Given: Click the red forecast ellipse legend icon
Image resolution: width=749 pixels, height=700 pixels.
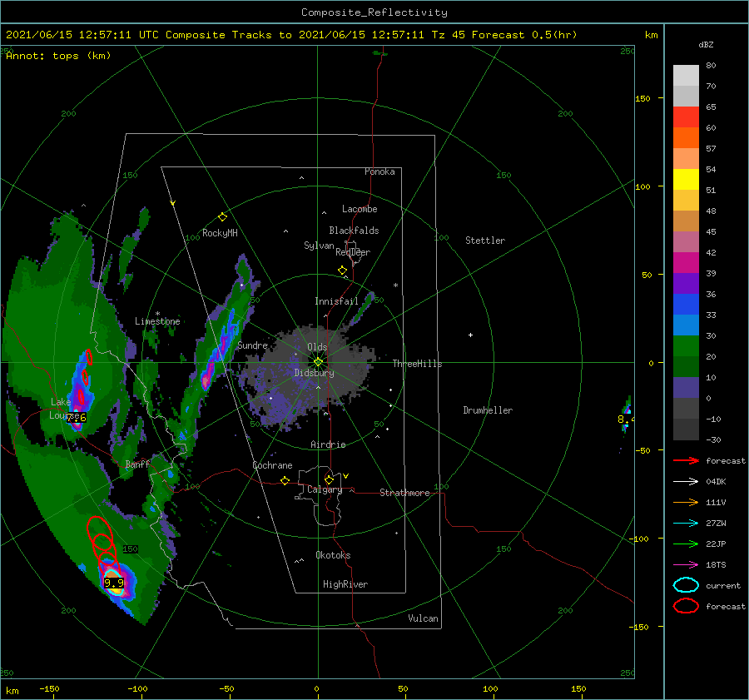Looking at the screenshot, I should pos(686,606).
